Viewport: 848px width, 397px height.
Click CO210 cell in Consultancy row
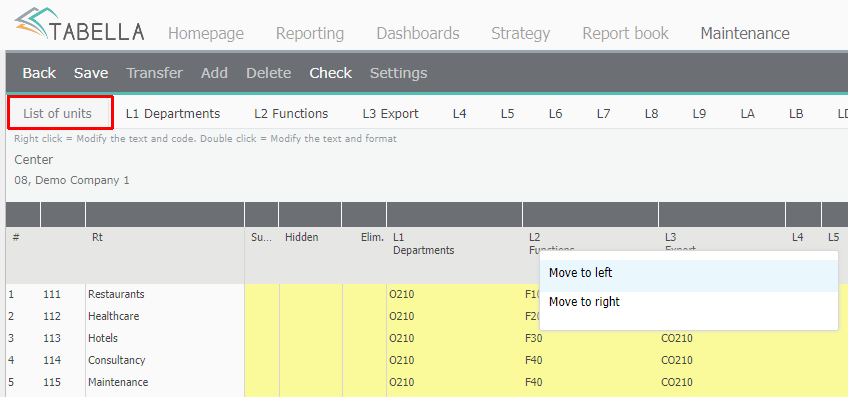click(677, 360)
